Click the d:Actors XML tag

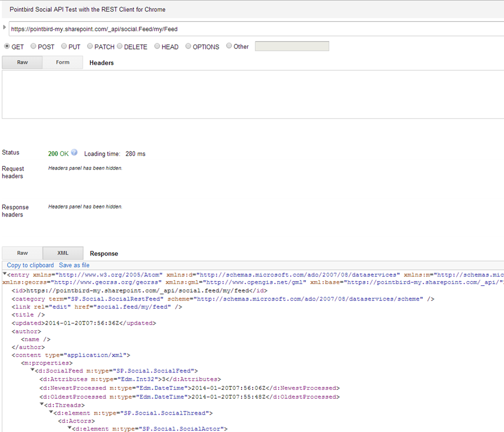click(76, 421)
